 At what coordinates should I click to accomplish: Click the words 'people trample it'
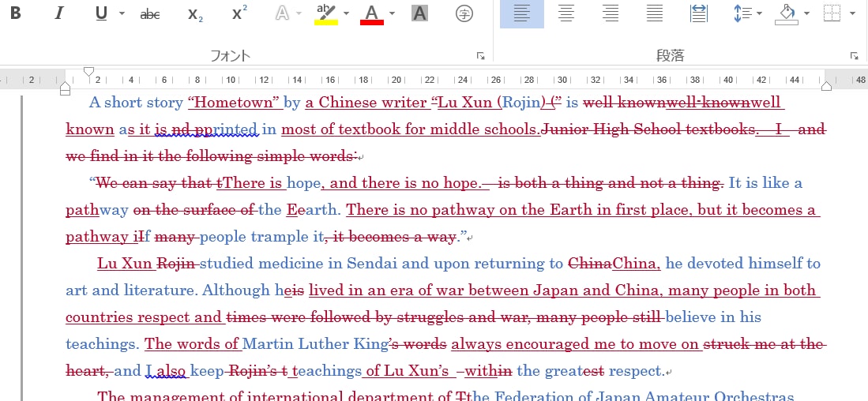pyautogui.click(x=261, y=238)
